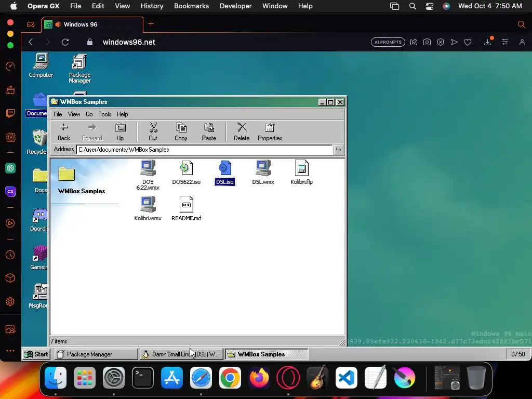Open Terminal from the Dock
532x399 pixels.
[142, 378]
